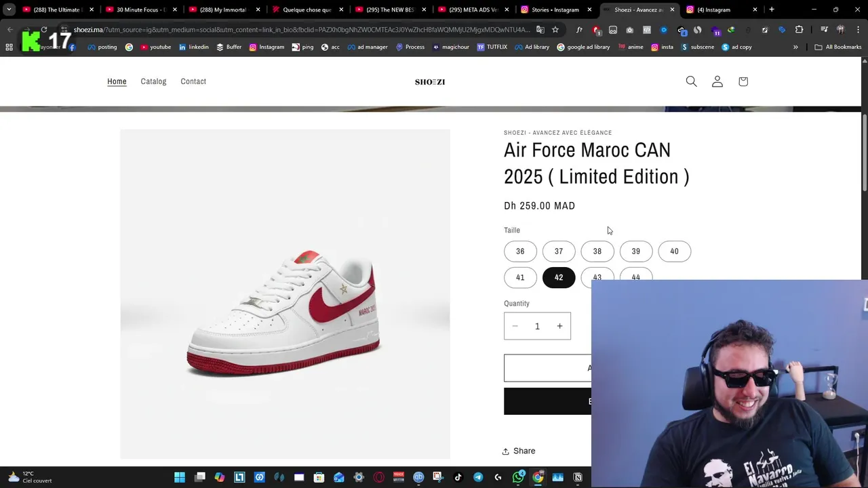Open Notion from the taskbar
The image size is (868, 488).
[578, 477]
